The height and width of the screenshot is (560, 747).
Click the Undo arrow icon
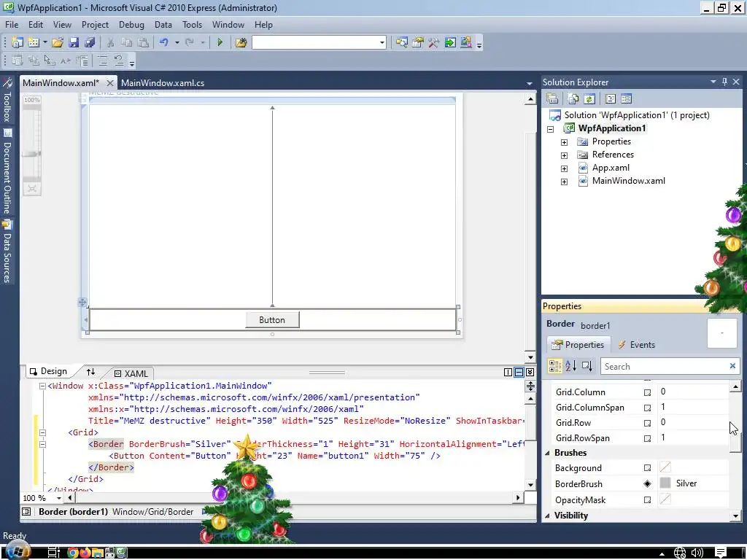[x=164, y=42]
